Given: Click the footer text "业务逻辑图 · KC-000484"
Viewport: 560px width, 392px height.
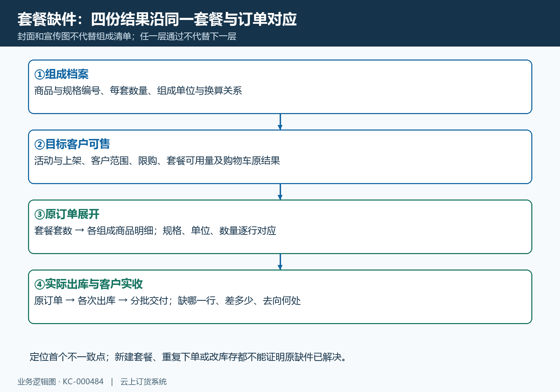Looking at the screenshot, I should point(61,381).
